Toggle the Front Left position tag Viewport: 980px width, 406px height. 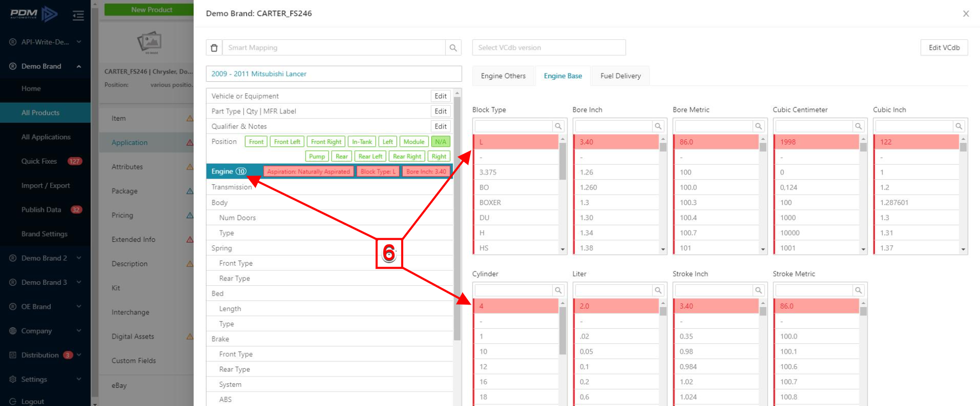tap(287, 142)
